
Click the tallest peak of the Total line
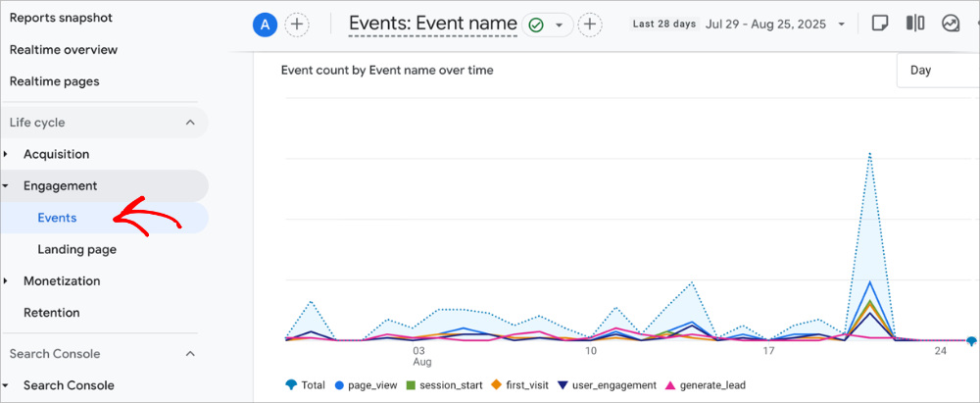(x=869, y=153)
